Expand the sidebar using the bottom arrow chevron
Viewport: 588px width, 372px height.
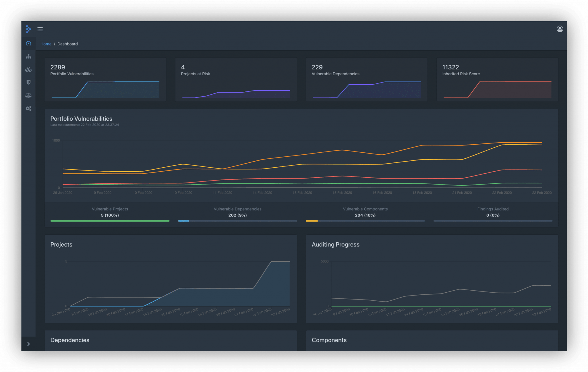(28, 344)
